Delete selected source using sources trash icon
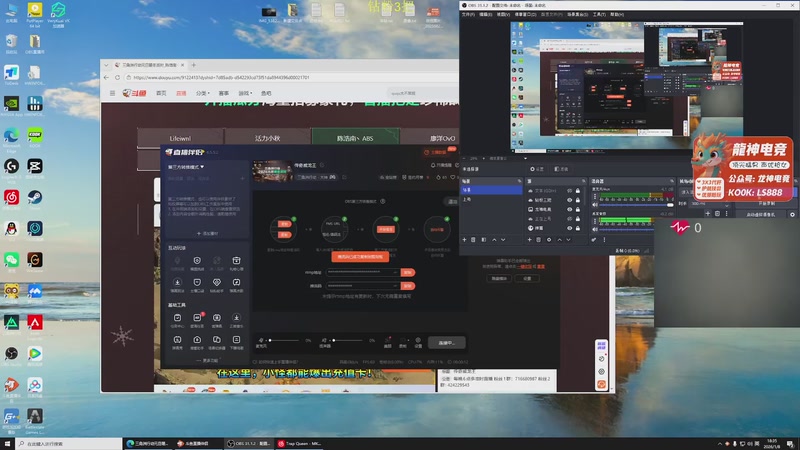Screen dimensions: 800x450 pyautogui.click(x=538, y=239)
